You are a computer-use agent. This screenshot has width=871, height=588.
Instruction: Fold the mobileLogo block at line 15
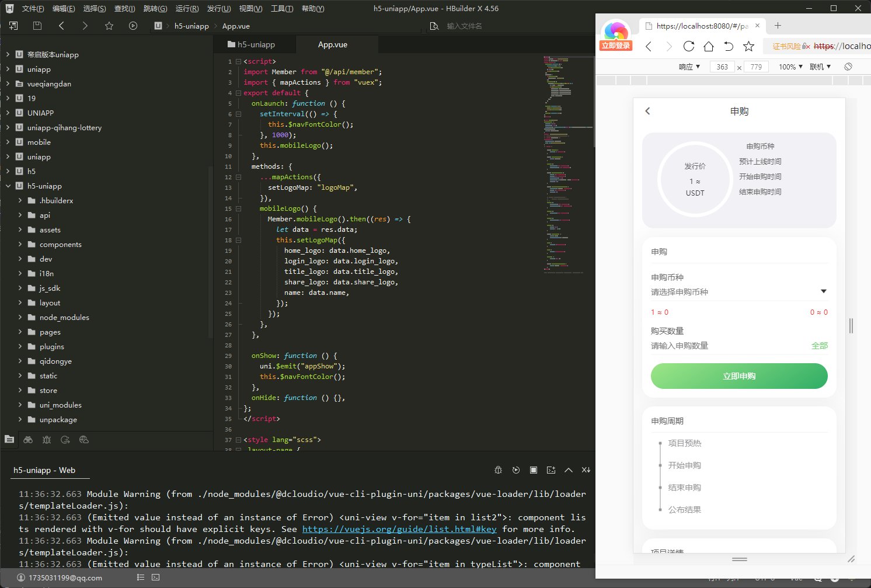238,208
